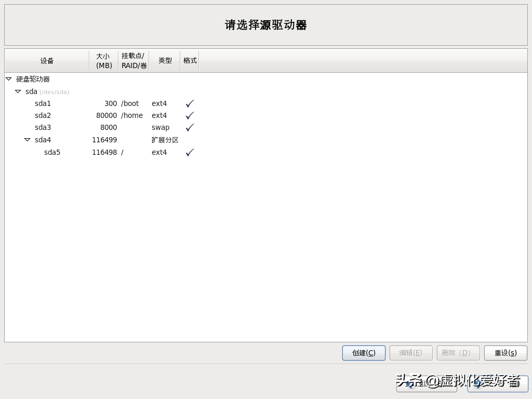
Task: Click the 重设(s) reset button
Action: [x=505, y=353]
